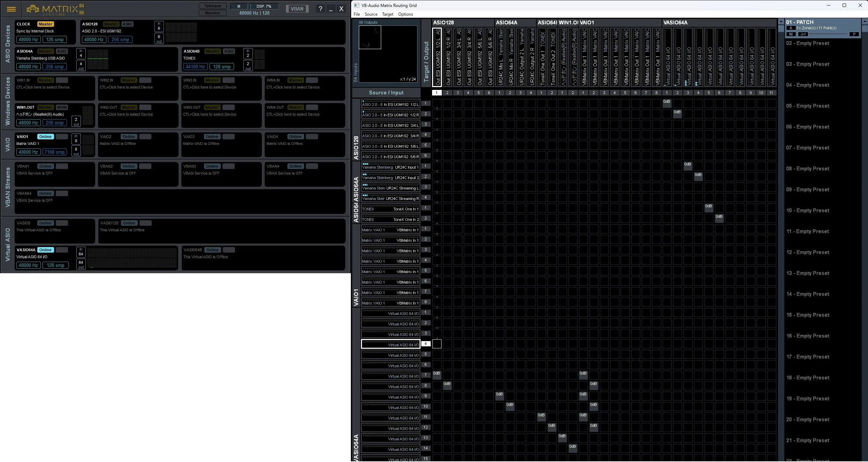Click the P button on 01 - PATCH preset
868x462 pixels.
(854, 34)
